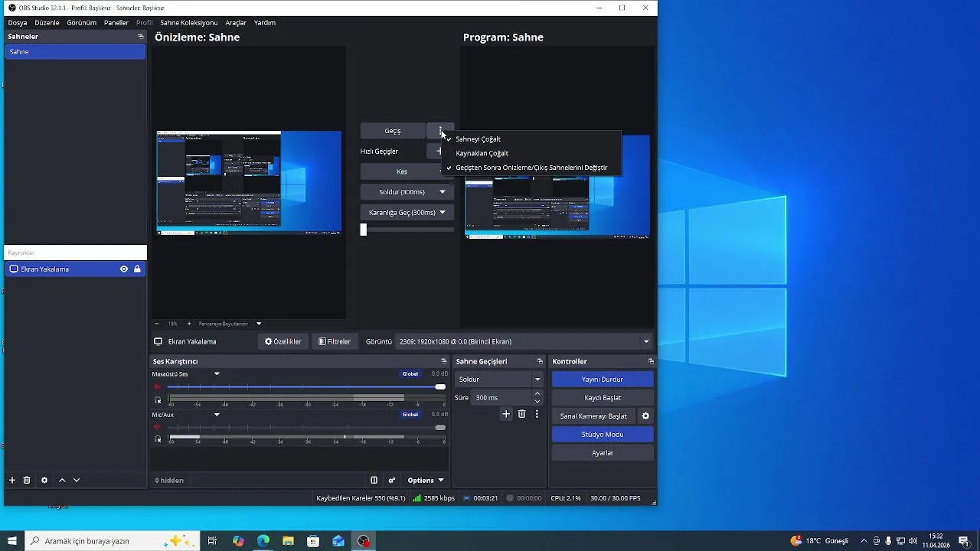Select Sahneyi Çoğalt in the popup menu

click(x=478, y=139)
